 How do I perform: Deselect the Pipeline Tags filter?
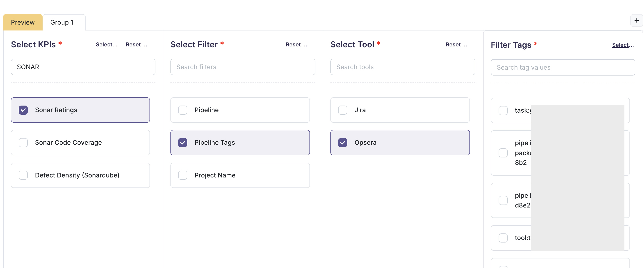point(183,142)
